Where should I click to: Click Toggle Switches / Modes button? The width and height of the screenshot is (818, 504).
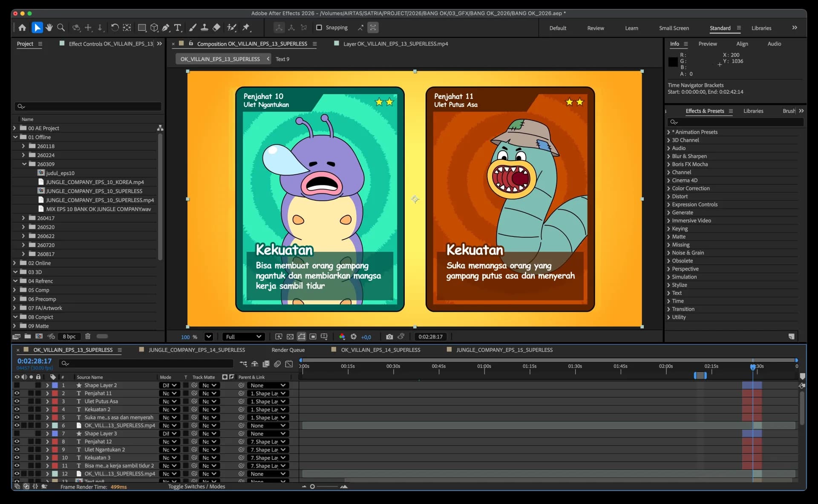(196, 487)
